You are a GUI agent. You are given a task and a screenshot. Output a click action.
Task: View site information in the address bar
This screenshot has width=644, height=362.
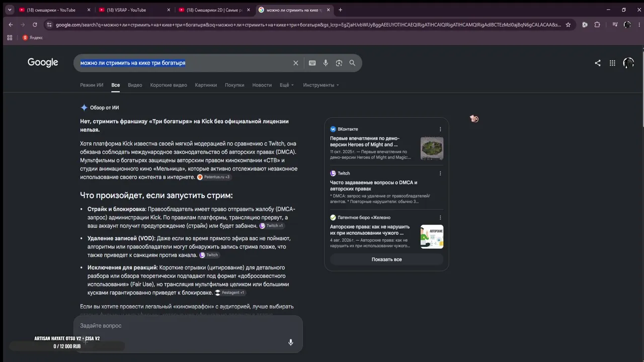(x=49, y=25)
